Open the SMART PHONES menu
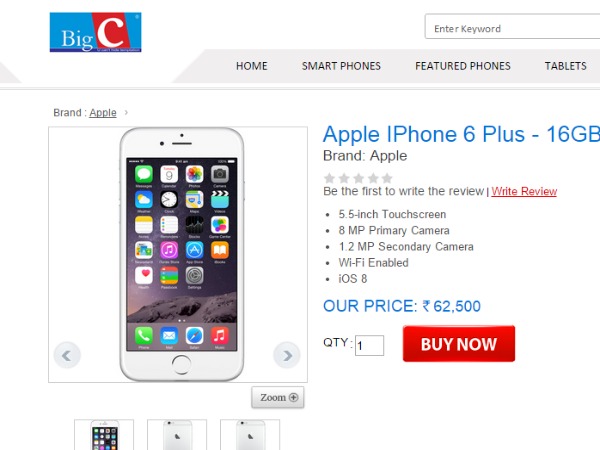 click(341, 66)
